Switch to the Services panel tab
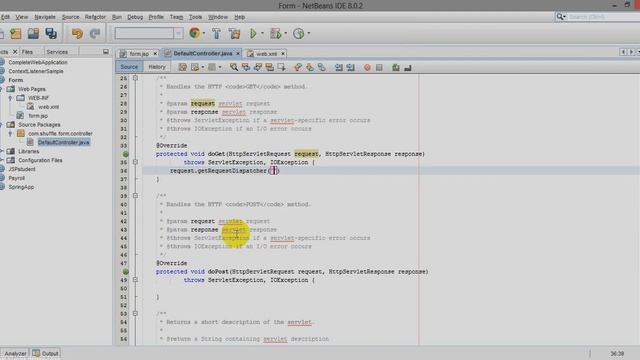Screen dimensions: 640x360 click(57, 52)
